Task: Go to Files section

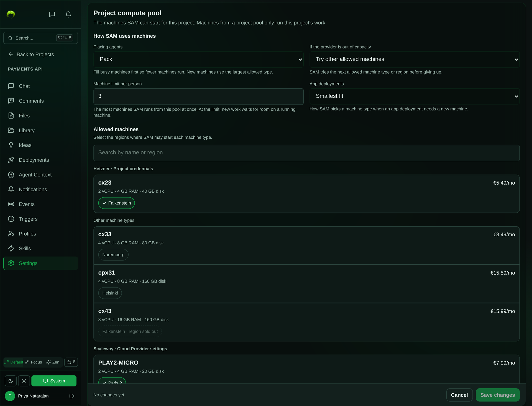Action: click(x=40, y=116)
